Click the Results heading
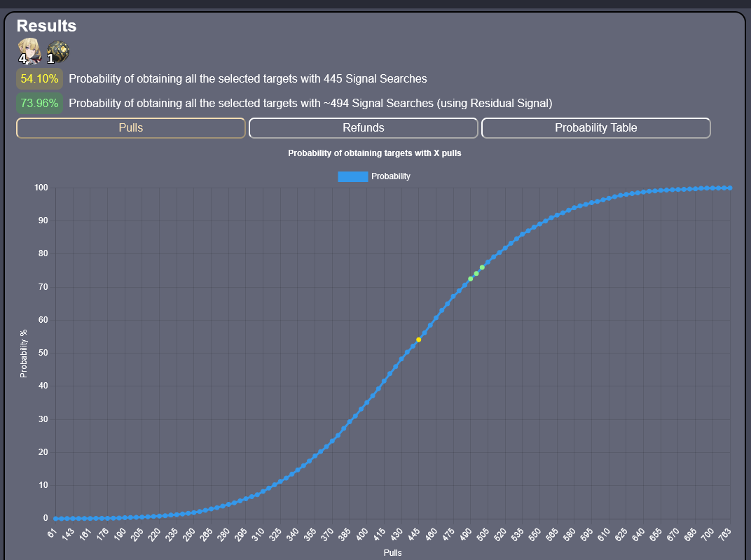The image size is (751, 560). click(x=46, y=26)
